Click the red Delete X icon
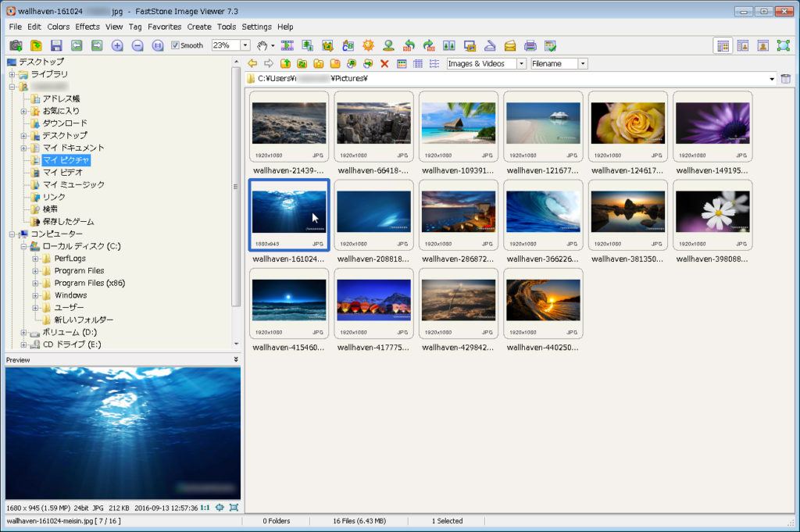The width and height of the screenshot is (800, 532). [x=384, y=64]
